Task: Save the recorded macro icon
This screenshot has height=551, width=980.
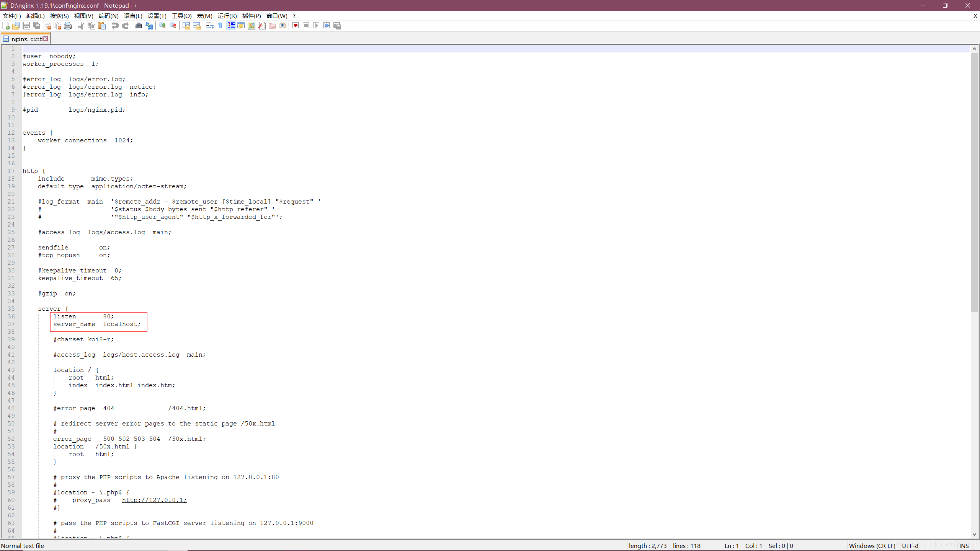Action: pos(337,26)
